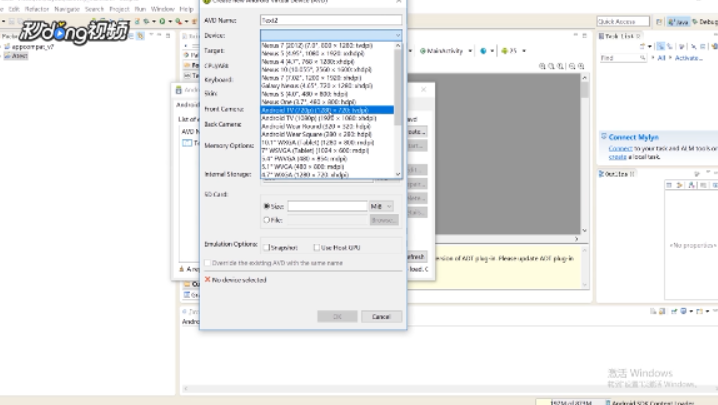Enable the Snapshot checkbox
The height and width of the screenshot is (405, 718).
267,247
